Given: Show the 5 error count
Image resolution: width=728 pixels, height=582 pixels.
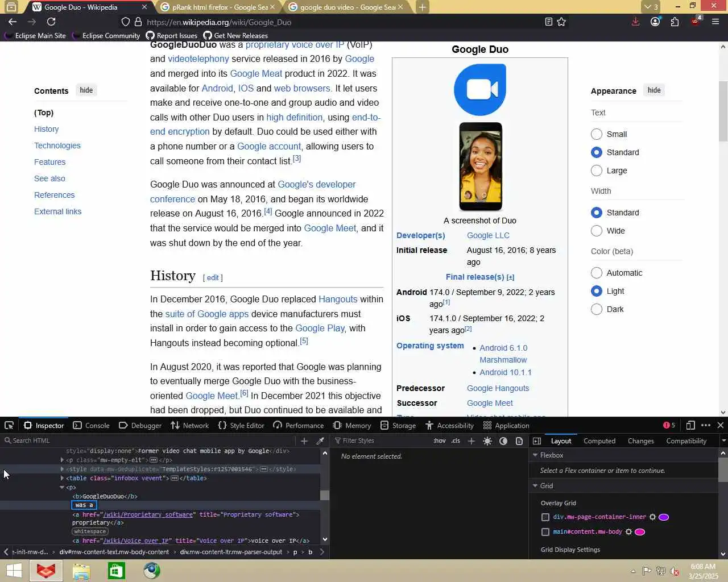Looking at the screenshot, I should pos(669,425).
